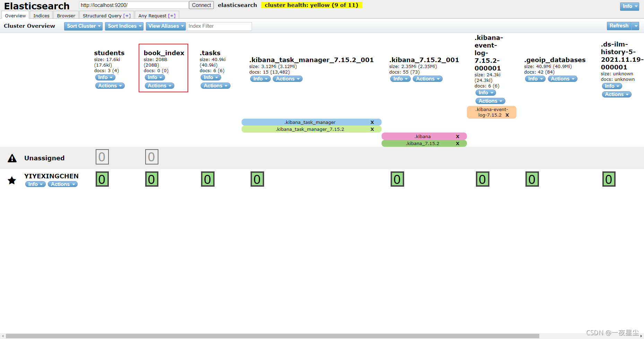Click the .geoip_databases index name
644x339 pixels.
[x=555, y=60]
